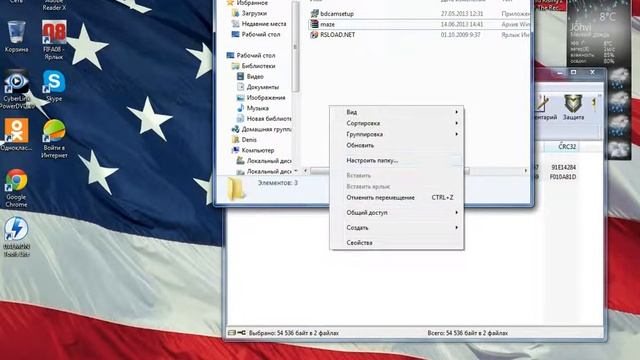Screen dimensions: 640x360
Task: Open Домашняя группа in the navigation pane
Action: [x=266, y=129]
